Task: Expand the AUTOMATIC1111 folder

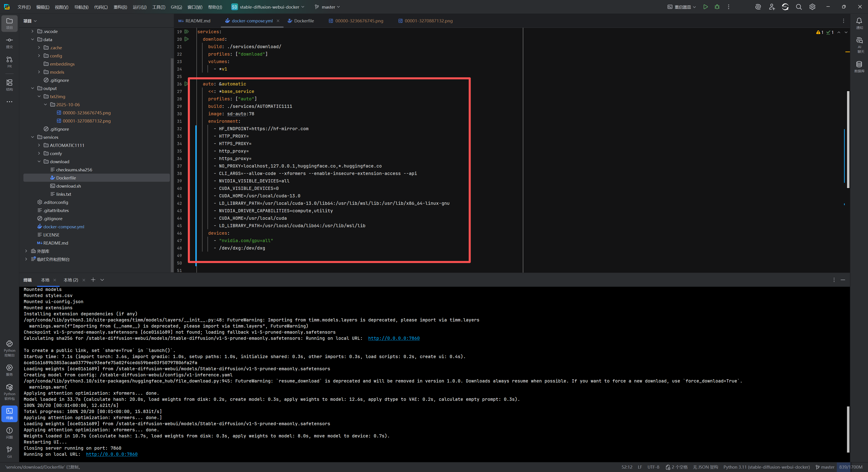Action: pos(39,145)
